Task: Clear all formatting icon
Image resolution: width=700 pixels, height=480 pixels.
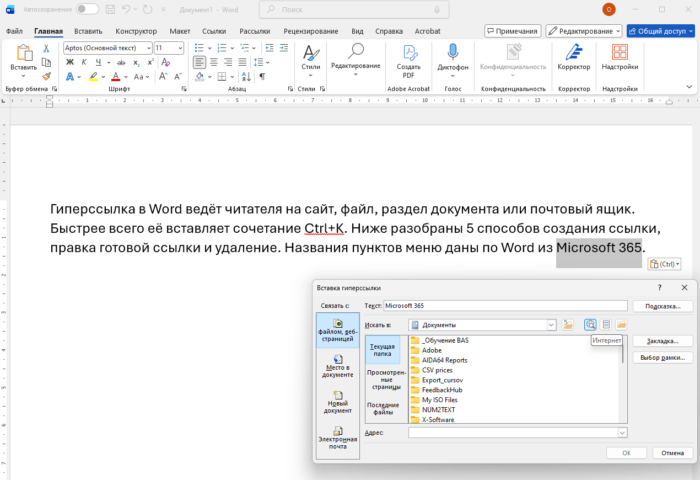Action: pyautogui.click(x=166, y=62)
